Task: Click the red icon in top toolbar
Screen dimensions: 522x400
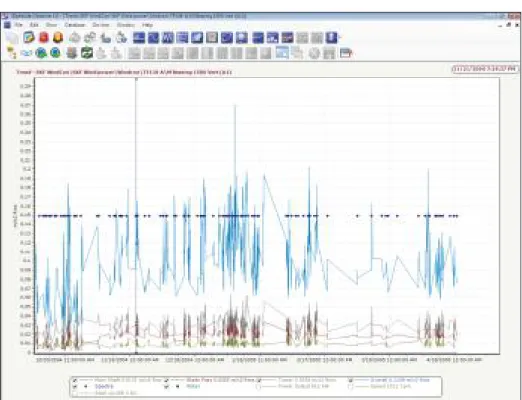Action: [x=44, y=37]
